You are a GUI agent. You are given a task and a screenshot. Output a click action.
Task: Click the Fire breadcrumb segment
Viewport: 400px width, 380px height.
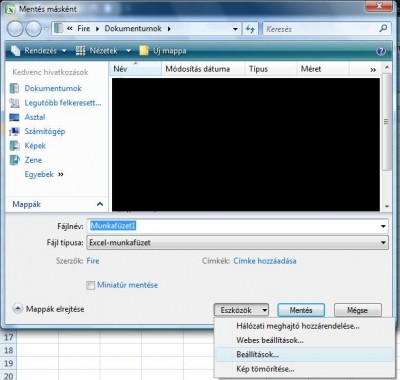pos(84,29)
